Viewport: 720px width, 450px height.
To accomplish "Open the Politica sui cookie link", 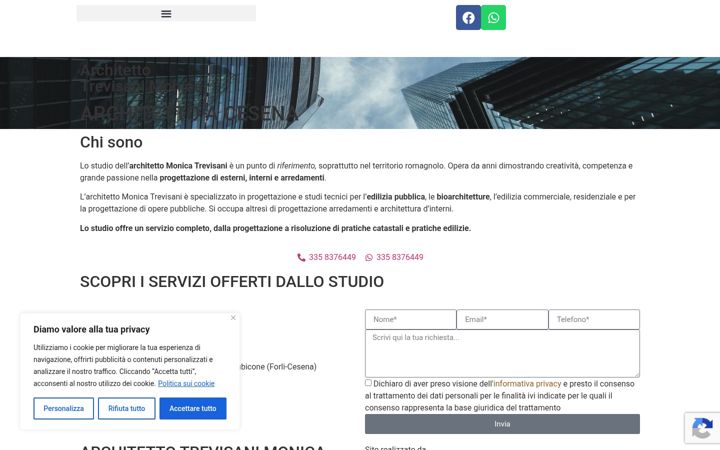I will pos(186,383).
